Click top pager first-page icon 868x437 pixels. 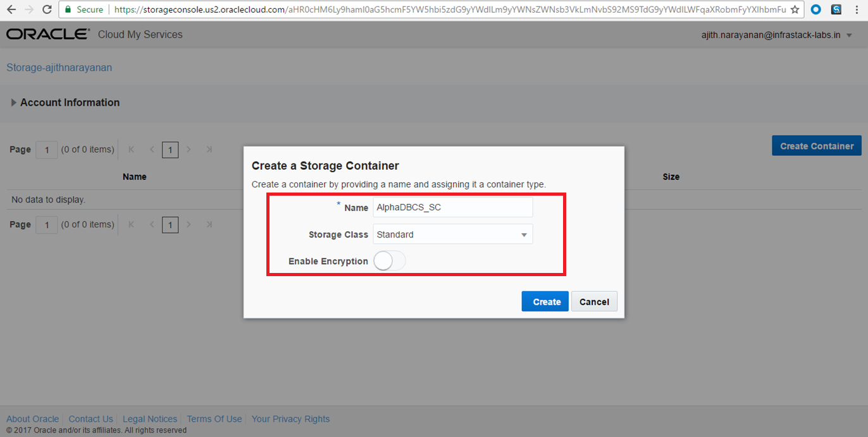132,149
